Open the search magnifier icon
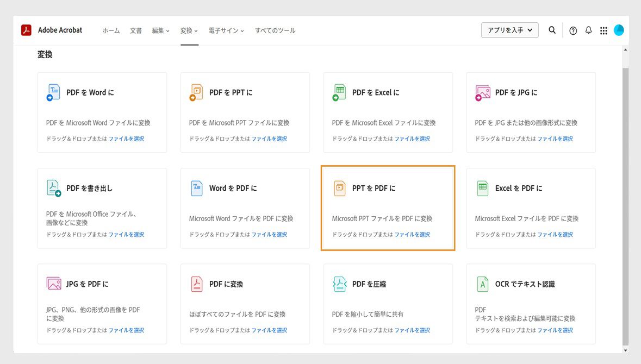 click(552, 30)
